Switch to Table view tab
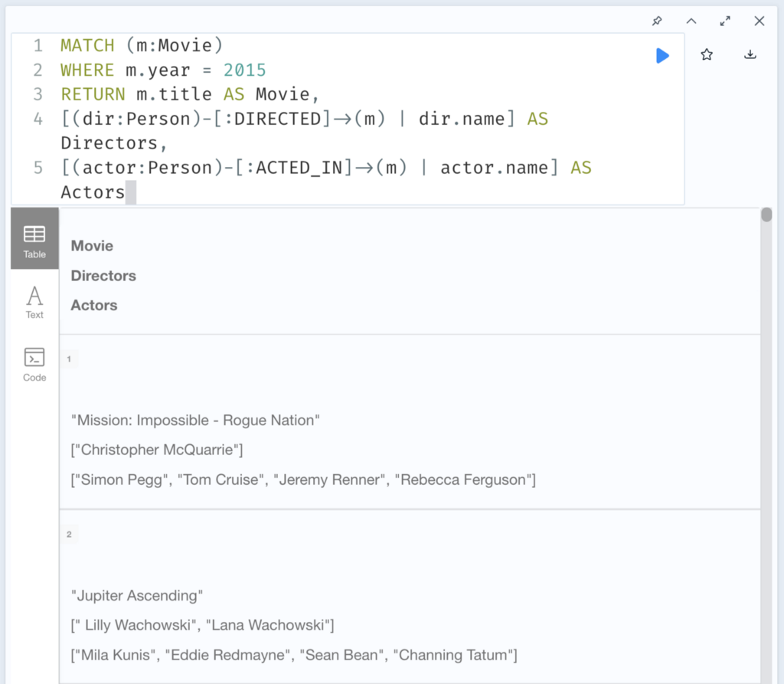Viewport: 784px width, 684px height. (x=34, y=239)
